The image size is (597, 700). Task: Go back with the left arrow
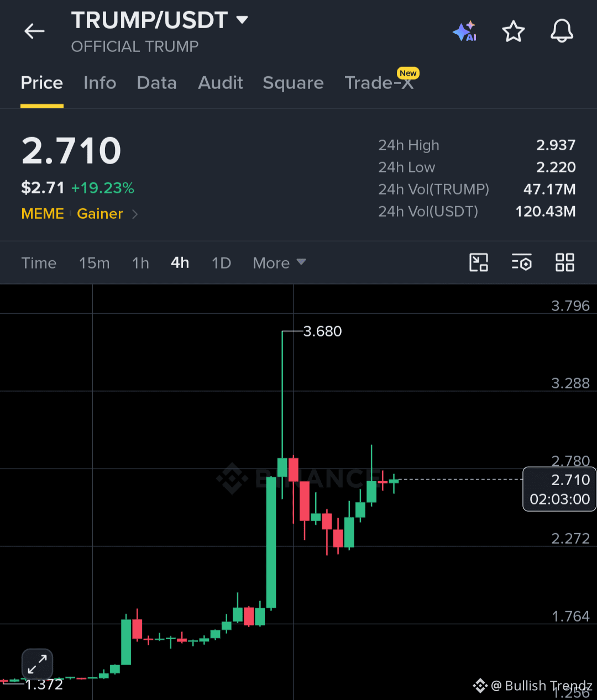tap(34, 31)
